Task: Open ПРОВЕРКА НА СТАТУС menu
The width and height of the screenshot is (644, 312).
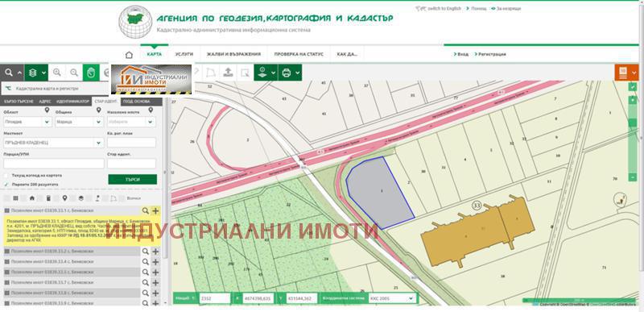Action: (299, 54)
